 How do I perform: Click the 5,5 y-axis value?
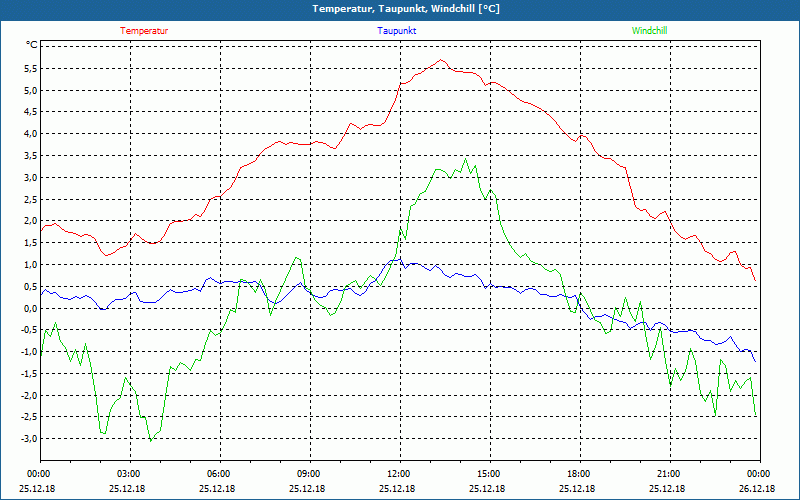[x=32, y=68]
